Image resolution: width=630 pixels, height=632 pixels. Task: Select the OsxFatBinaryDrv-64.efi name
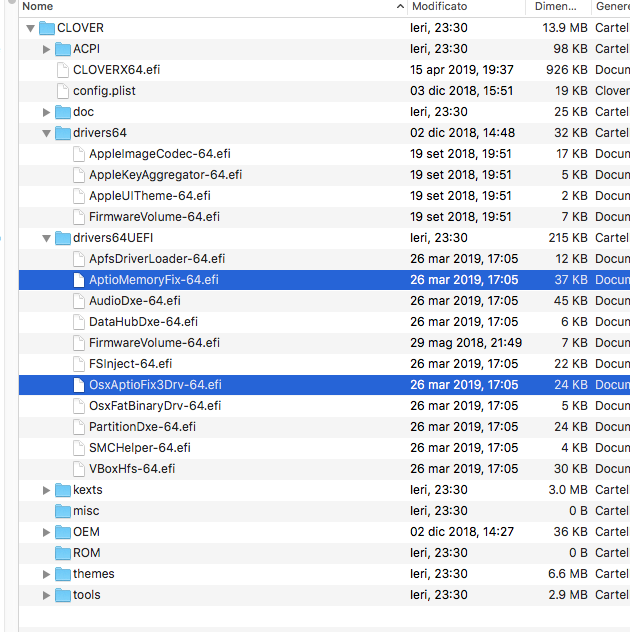click(155, 406)
